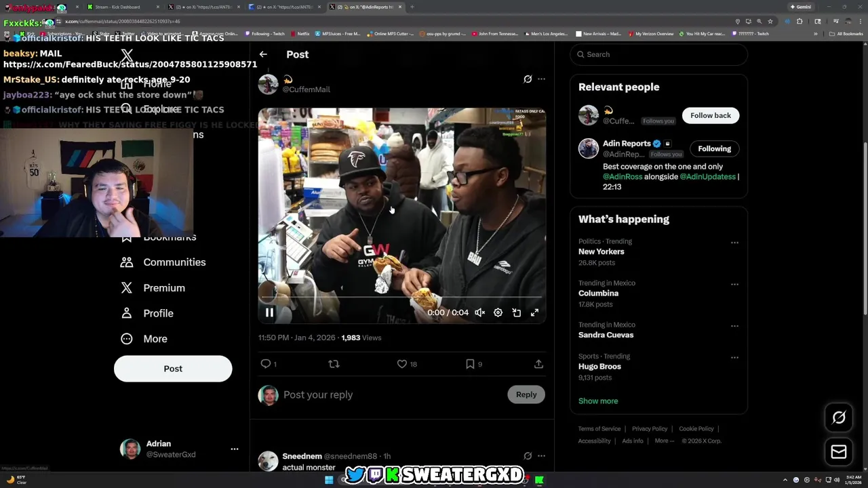868x488 pixels.
Task: Open Adin Reports profile name
Action: 627,144
